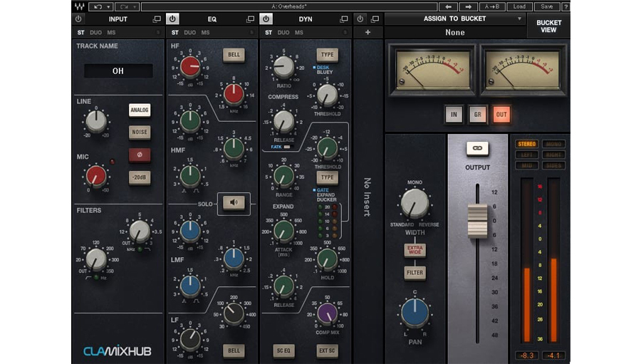
Task: Select STEREO meter mode
Action: coord(526,144)
